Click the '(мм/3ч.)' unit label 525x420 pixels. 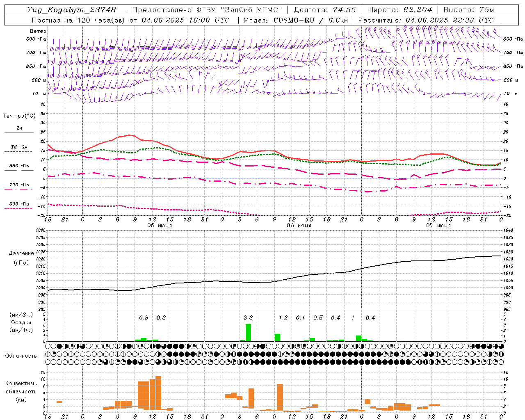21,315
